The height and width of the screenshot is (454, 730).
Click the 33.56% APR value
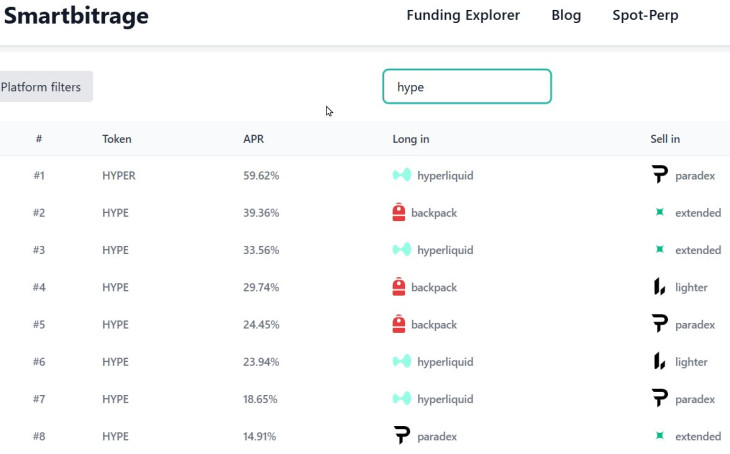[x=261, y=250]
